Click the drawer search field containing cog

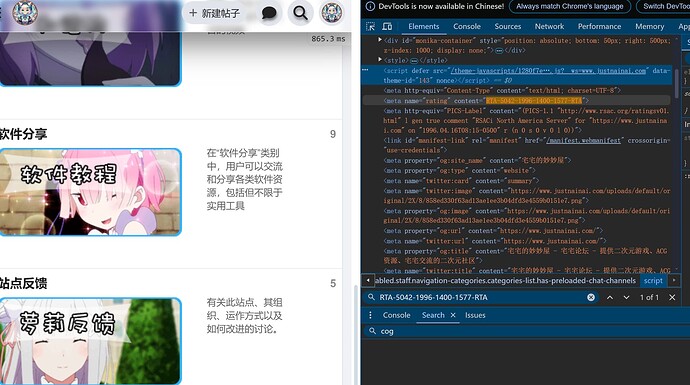(x=528, y=331)
